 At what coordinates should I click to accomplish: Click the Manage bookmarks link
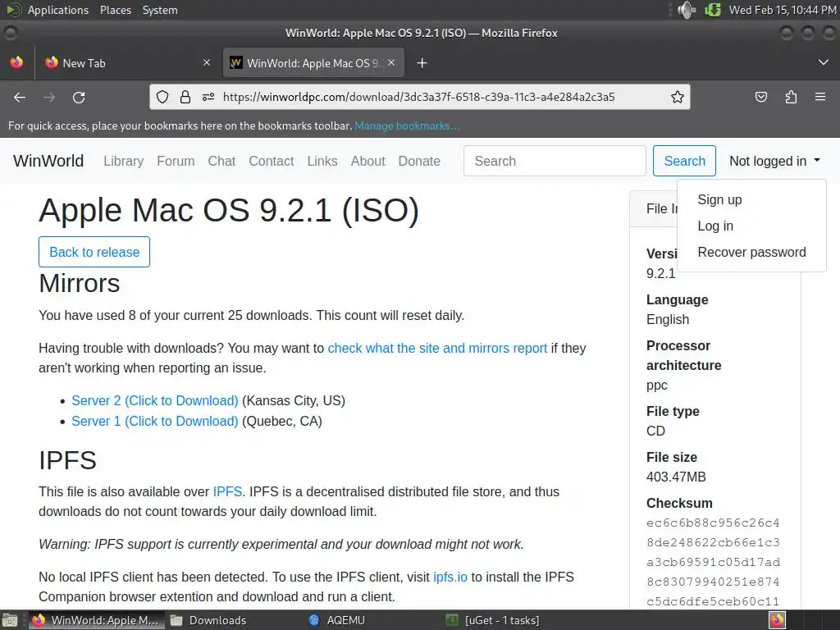point(407,126)
